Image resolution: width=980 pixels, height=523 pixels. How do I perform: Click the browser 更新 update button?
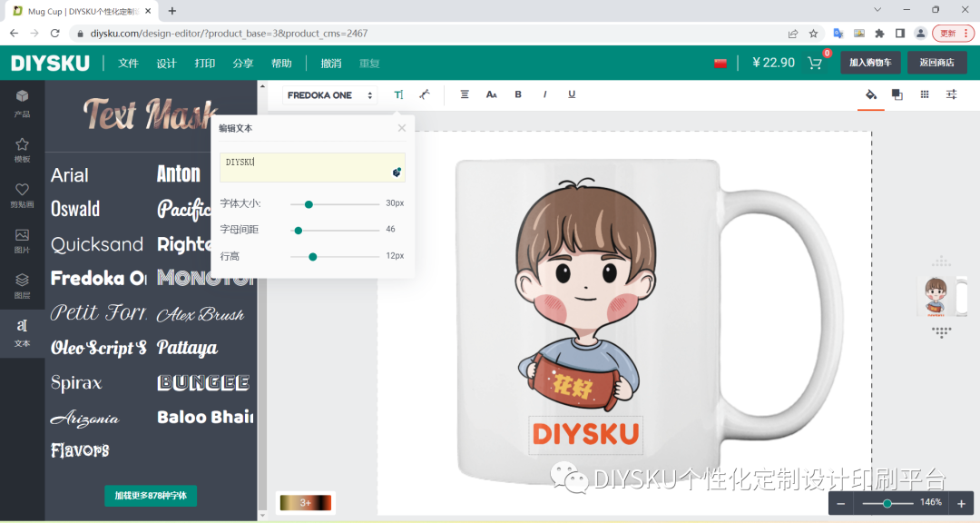[x=951, y=34]
